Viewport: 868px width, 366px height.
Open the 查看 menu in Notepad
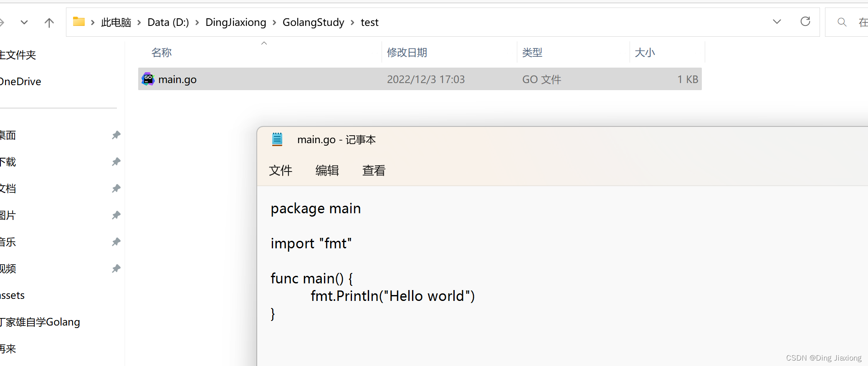[374, 170]
